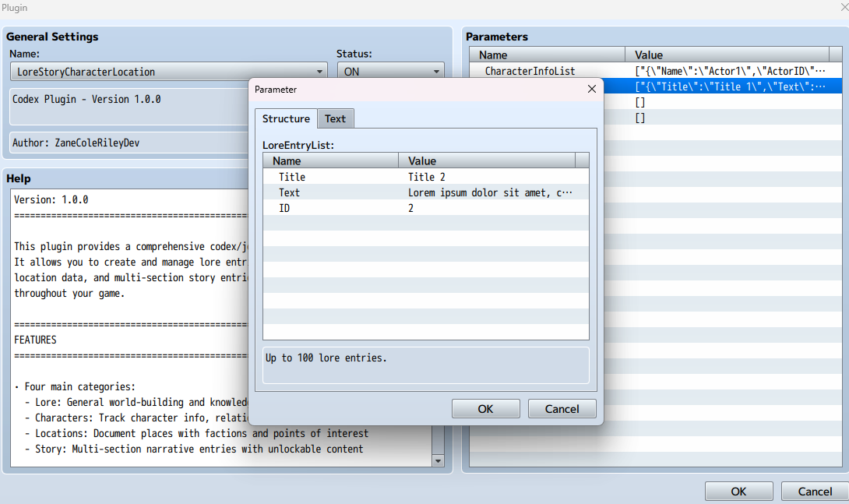Select the Text row with Lorem ipsum
Viewport: 849px width, 504px height.
pyautogui.click(x=425, y=192)
